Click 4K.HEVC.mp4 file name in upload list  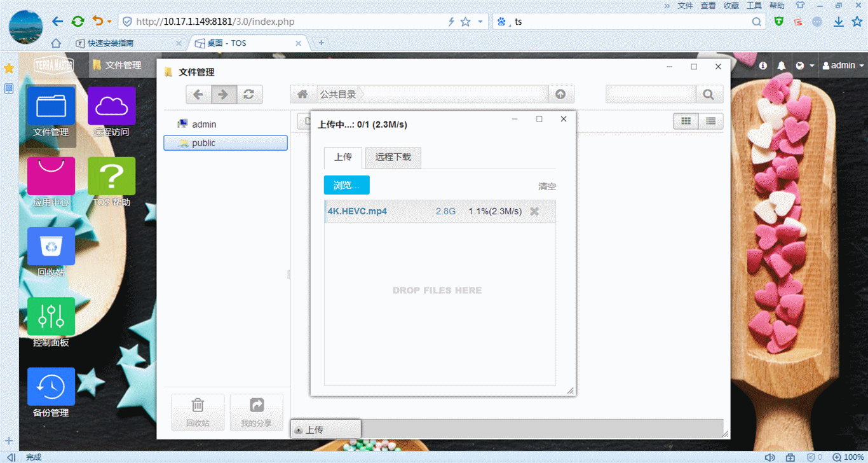pos(357,211)
